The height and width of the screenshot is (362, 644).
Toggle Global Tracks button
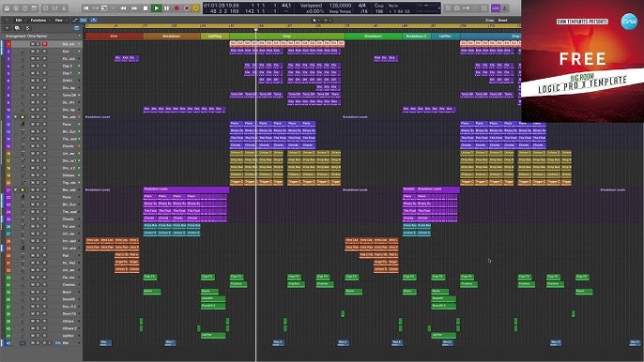[x=76, y=28]
